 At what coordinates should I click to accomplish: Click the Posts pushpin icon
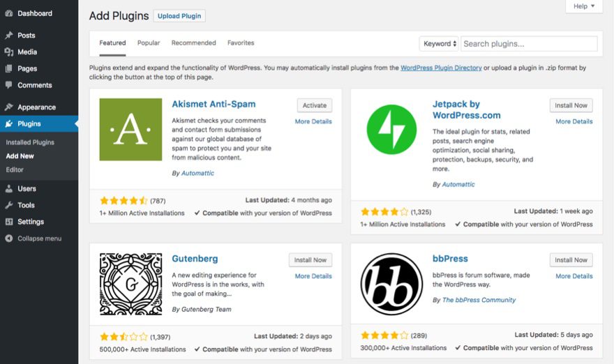pos(8,36)
